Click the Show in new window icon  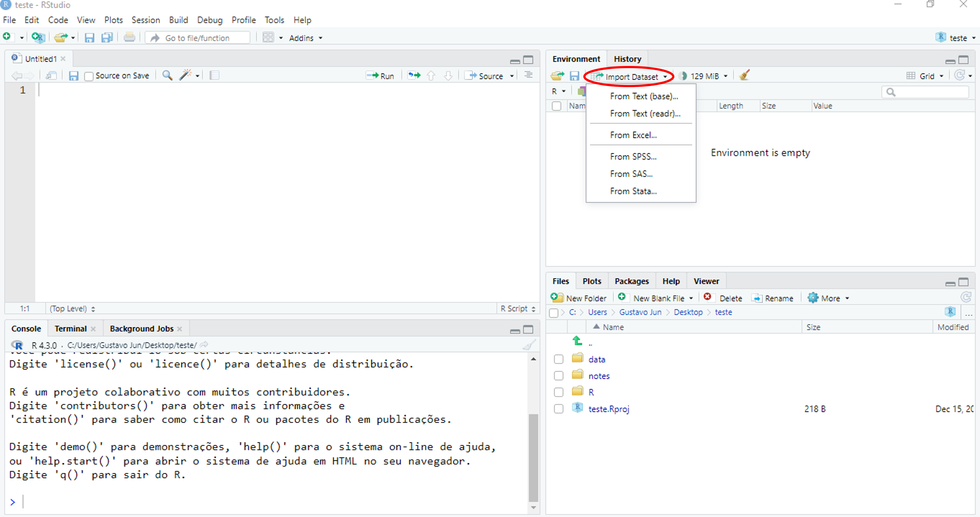coord(51,76)
